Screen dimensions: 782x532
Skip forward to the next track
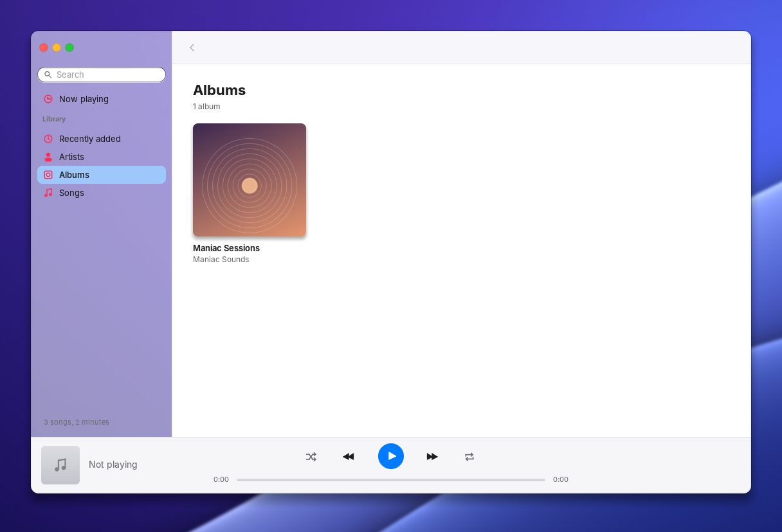pyautogui.click(x=432, y=457)
